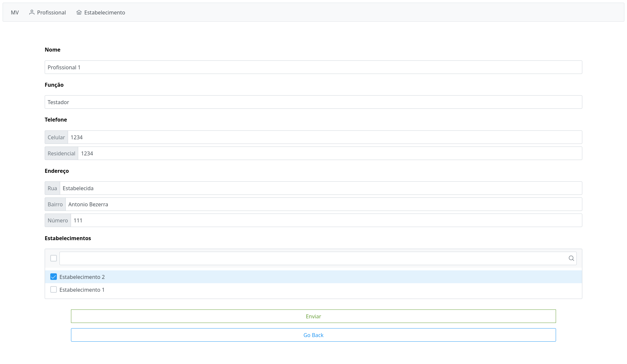Image resolution: width=627 pixels, height=364 pixels.
Task: Click the person icon next to Profissional
Action: (x=32, y=12)
